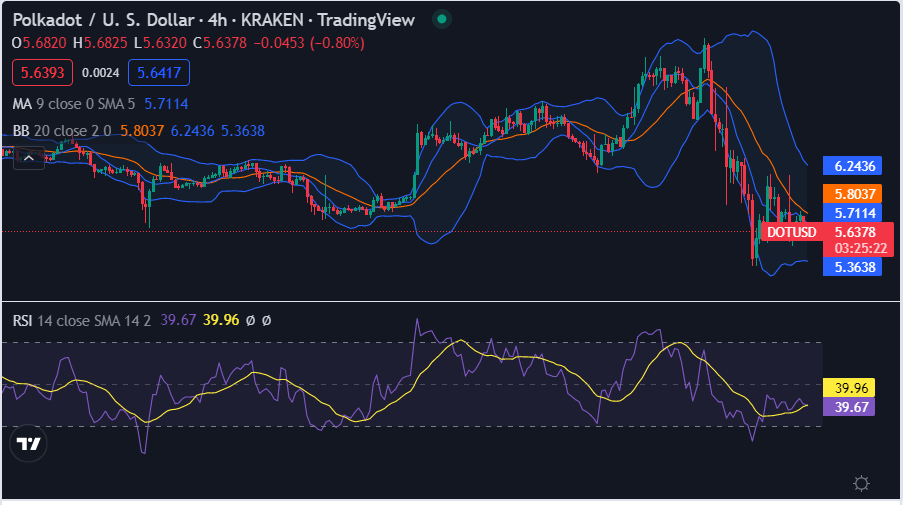The width and height of the screenshot is (903, 505).
Task: Click the BB upper value 6.2436 in legend
Action: [x=192, y=131]
